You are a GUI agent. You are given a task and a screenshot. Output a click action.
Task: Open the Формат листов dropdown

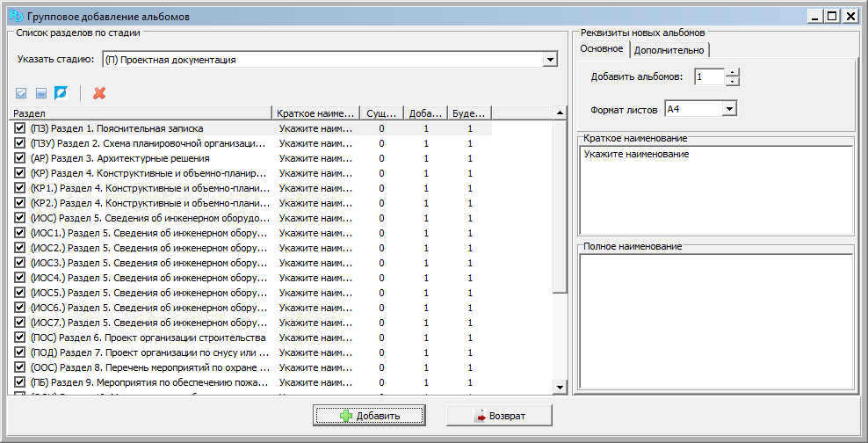coord(729,109)
